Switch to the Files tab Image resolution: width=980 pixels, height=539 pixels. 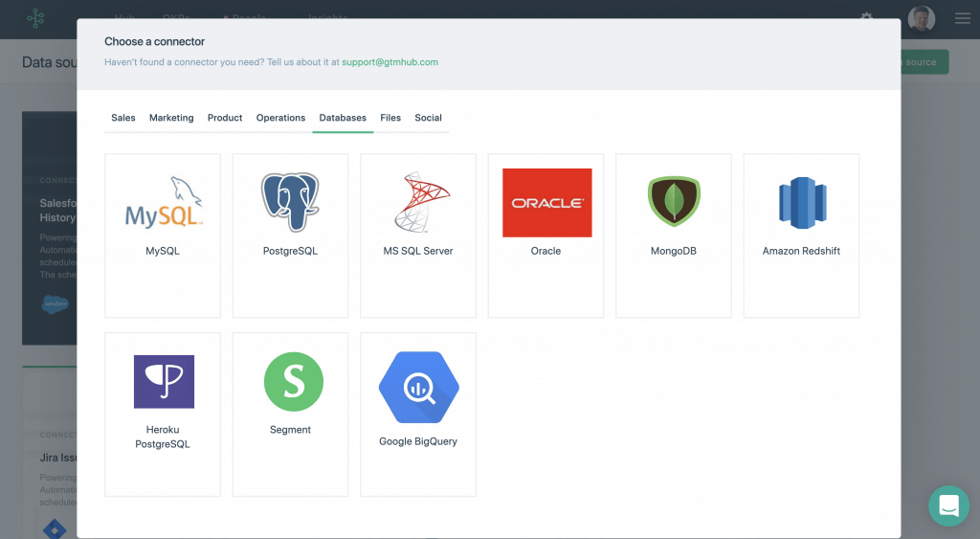click(390, 118)
